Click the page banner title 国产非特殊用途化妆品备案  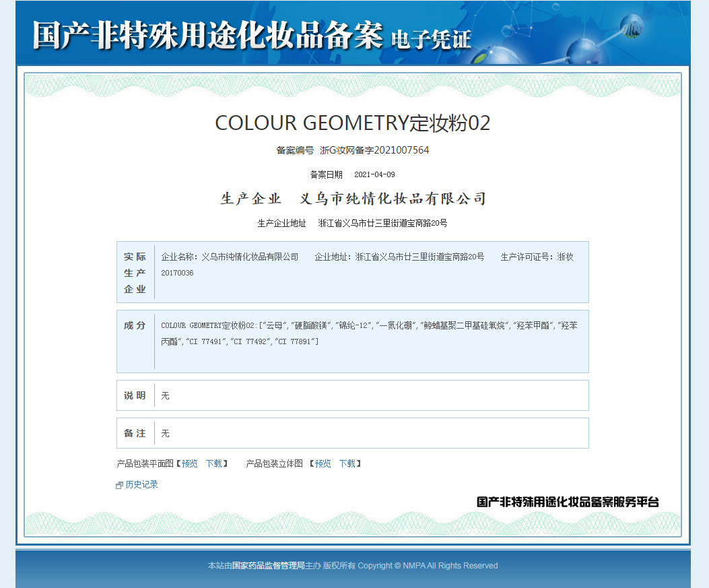pos(207,35)
